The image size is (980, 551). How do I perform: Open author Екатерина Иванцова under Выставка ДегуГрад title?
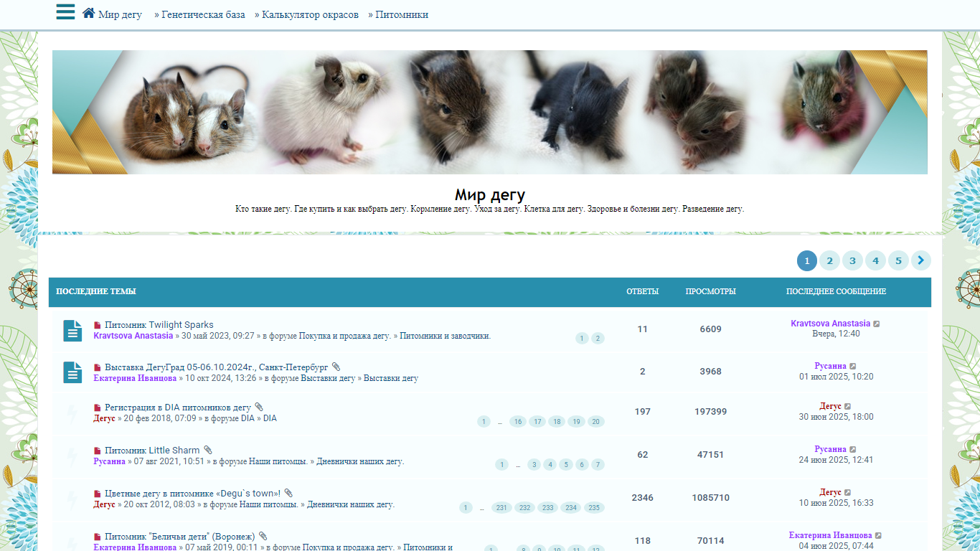[135, 378]
